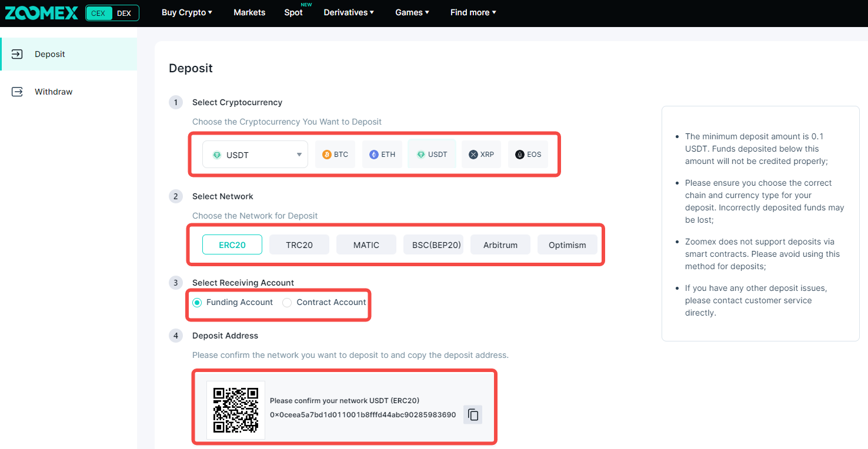
Task: Go to the Spot trading tab
Action: coord(293,12)
